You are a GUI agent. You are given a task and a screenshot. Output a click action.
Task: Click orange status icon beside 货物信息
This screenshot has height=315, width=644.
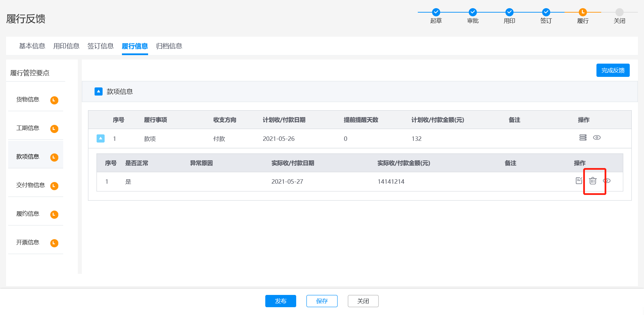[54, 100]
